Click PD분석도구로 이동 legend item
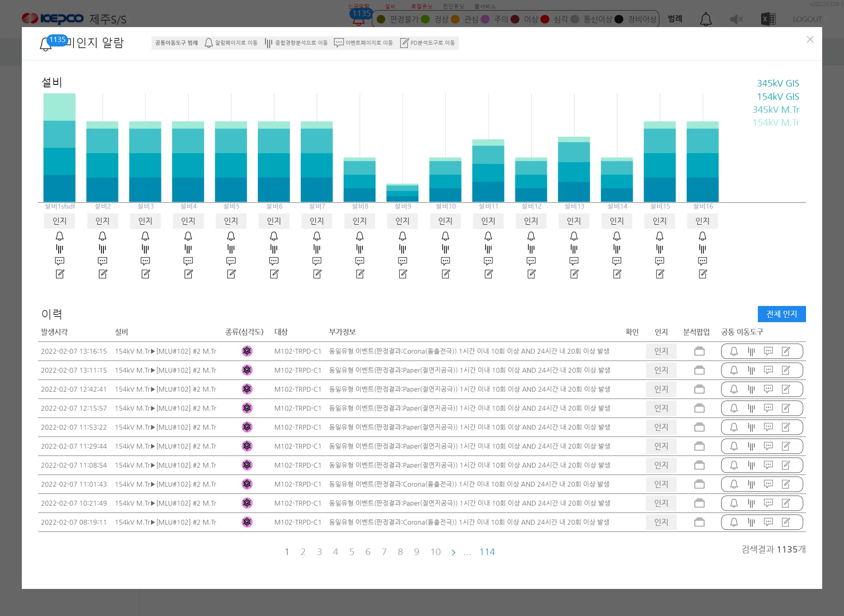Screen dimensions: 844x616 (x=427, y=43)
